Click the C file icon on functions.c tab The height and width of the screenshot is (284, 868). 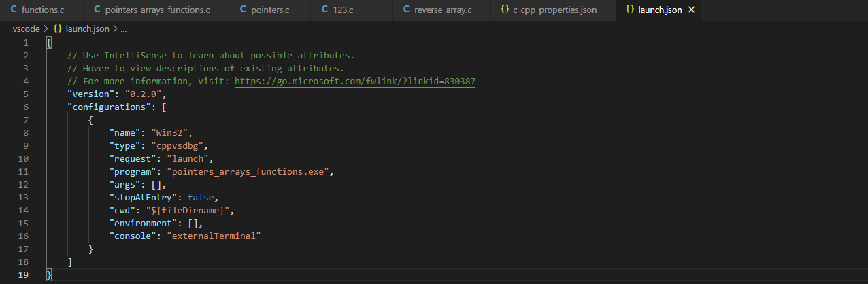pos(14,10)
